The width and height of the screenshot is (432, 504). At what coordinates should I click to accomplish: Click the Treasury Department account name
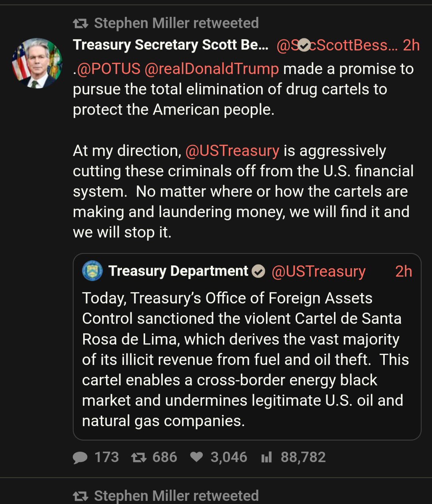[178, 271]
